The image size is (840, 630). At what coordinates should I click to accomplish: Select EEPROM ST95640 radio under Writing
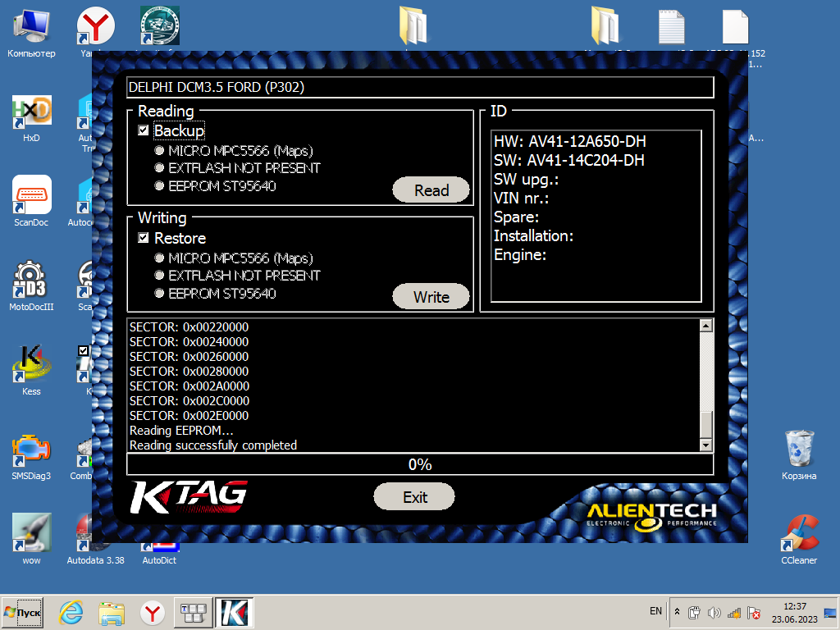(159, 293)
